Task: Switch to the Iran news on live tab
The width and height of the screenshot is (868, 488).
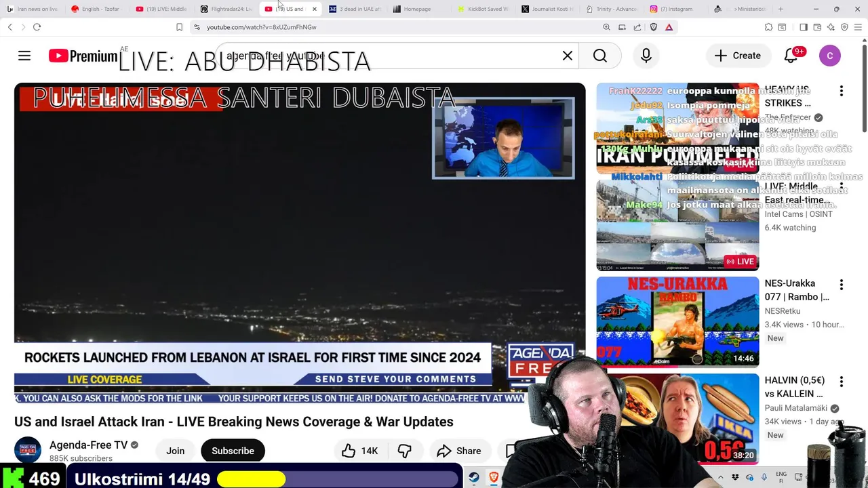Action: 33,9
